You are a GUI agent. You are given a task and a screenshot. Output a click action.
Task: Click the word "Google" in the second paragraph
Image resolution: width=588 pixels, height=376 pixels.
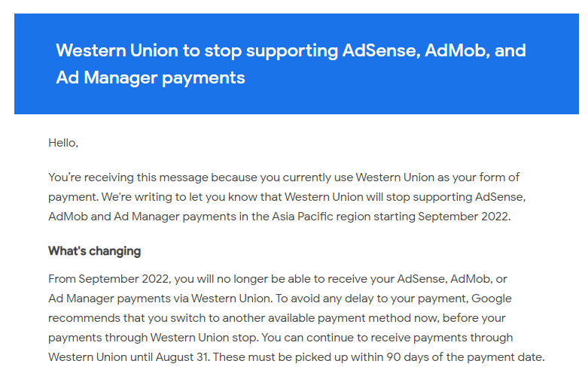491,299
